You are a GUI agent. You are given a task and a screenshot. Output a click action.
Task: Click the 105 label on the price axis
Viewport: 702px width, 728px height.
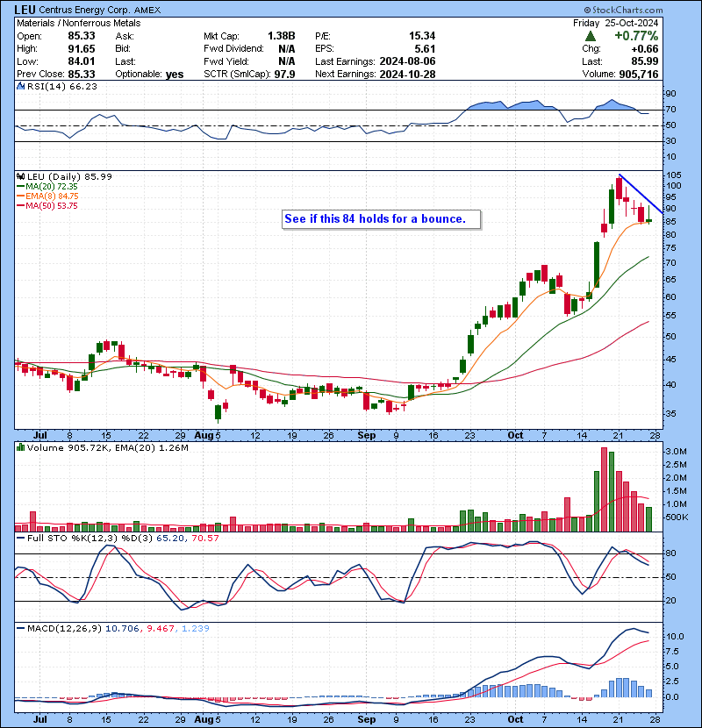pyautogui.click(x=674, y=175)
